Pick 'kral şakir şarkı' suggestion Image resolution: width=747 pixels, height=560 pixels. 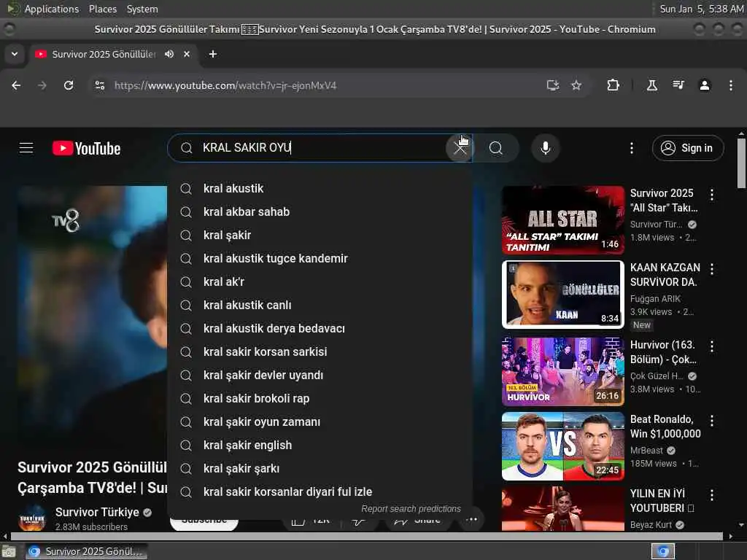320,469
